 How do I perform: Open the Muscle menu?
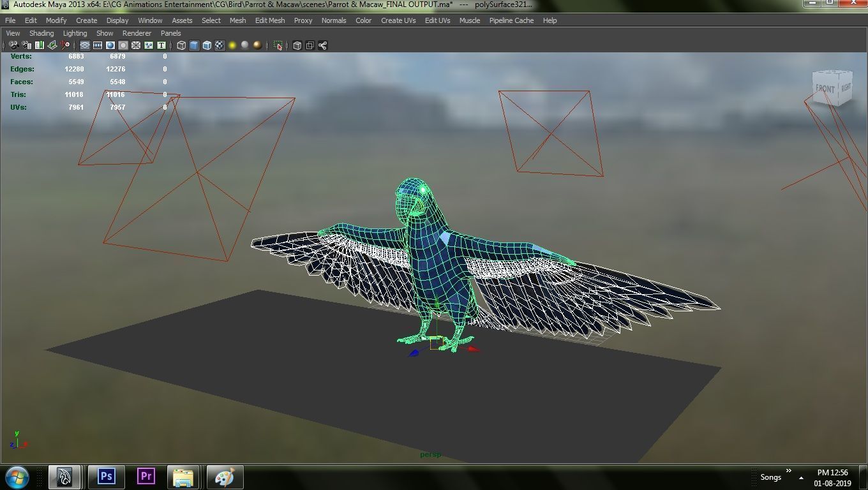coord(470,20)
